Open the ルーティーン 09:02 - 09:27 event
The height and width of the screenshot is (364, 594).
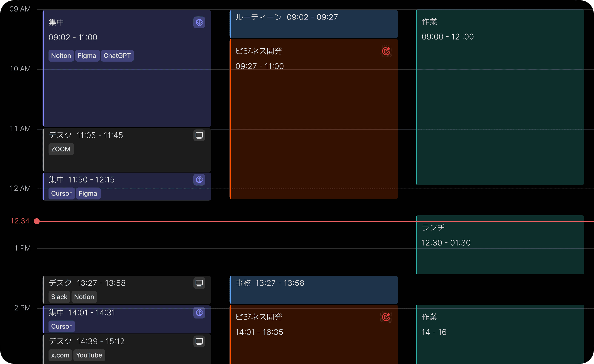[313, 24]
